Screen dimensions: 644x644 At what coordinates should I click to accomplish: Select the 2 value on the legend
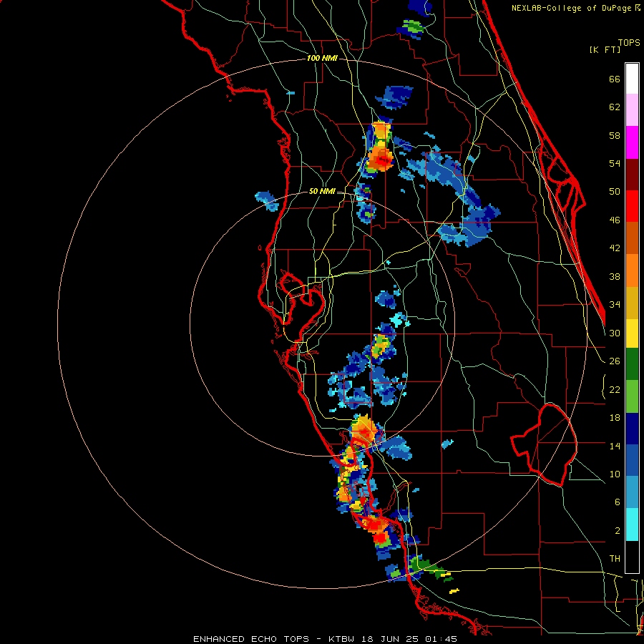pyautogui.click(x=618, y=531)
